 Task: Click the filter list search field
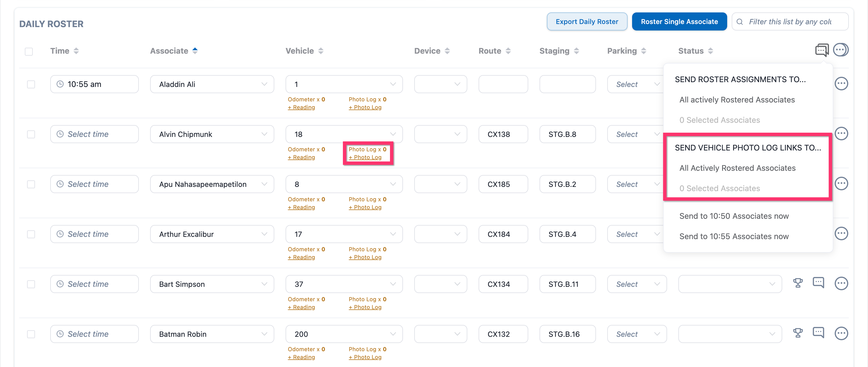click(790, 21)
